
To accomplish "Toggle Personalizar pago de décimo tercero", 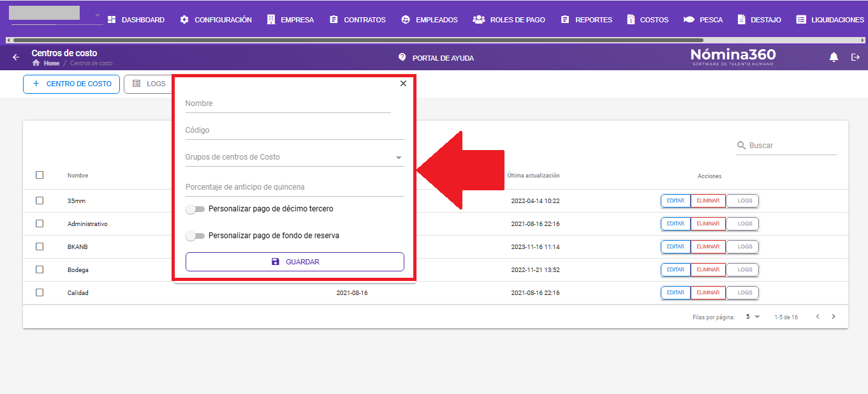I will pos(195,209).
